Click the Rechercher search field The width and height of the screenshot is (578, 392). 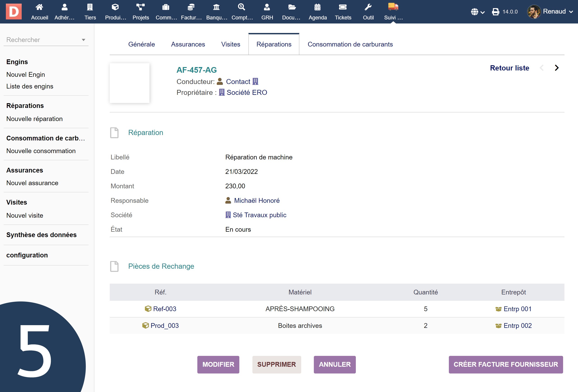coord(46,40)
